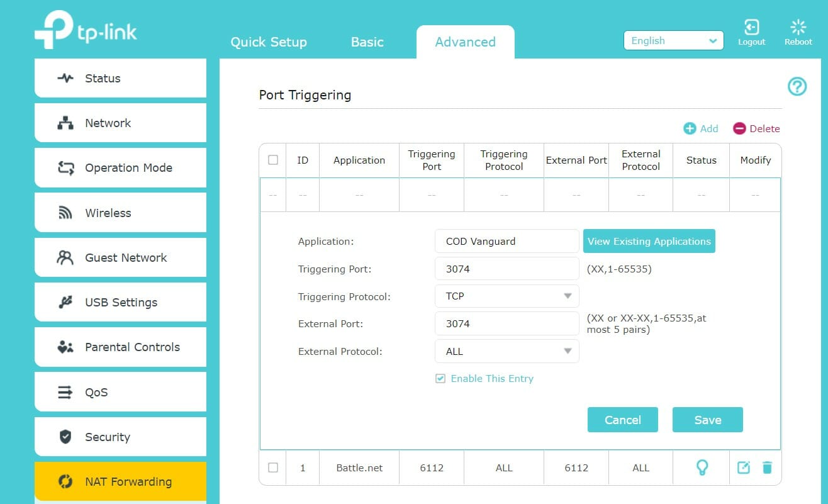Tick the checkbox for Battle.net row

(x=273, y=468)
